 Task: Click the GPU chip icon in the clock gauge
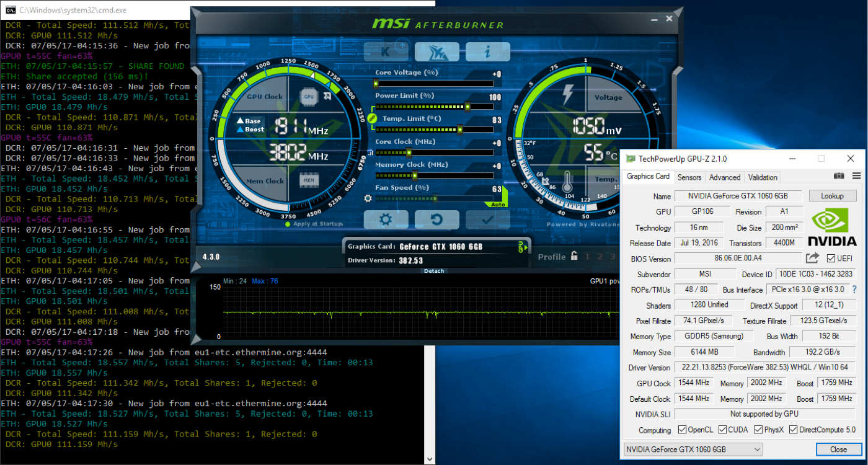[x=309, y=96]
